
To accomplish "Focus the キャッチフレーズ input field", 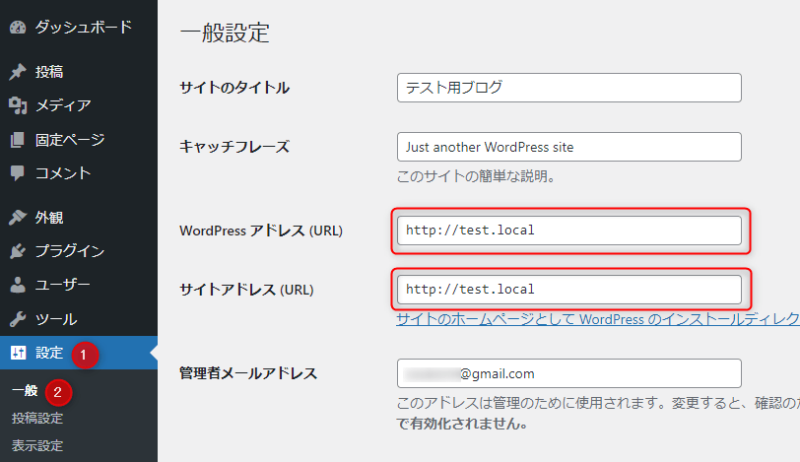I will (x=569, y=147).
